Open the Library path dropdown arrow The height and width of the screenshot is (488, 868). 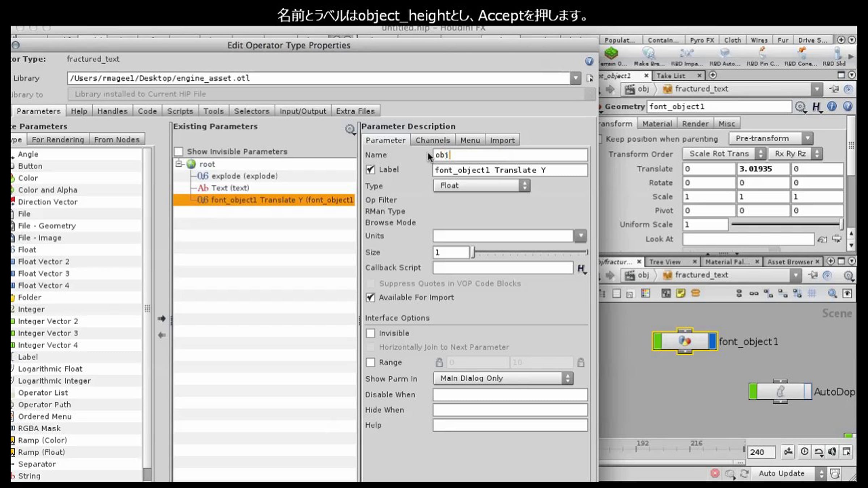pyautogui.click(x=575, y=78)
